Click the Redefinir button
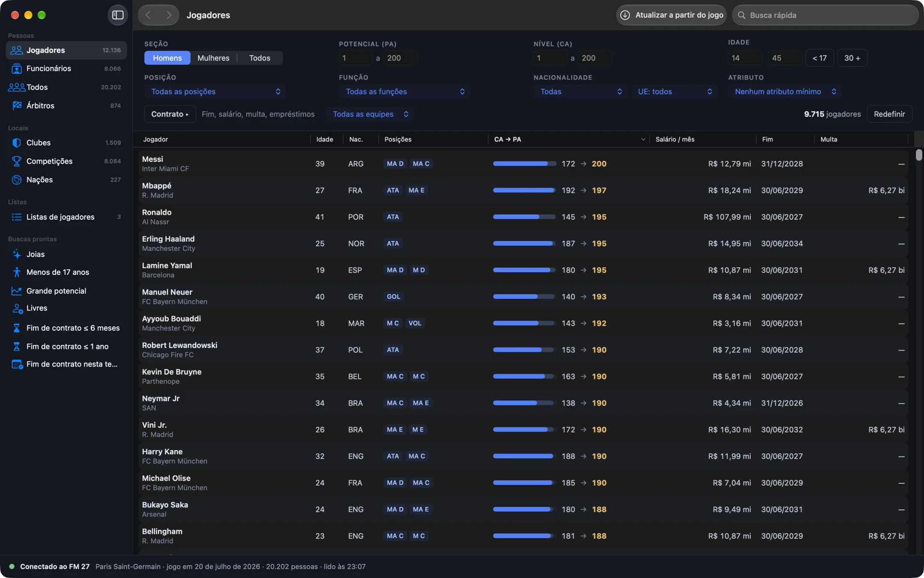The width and height of the screenshot is (924, 578). click(889, 114)
